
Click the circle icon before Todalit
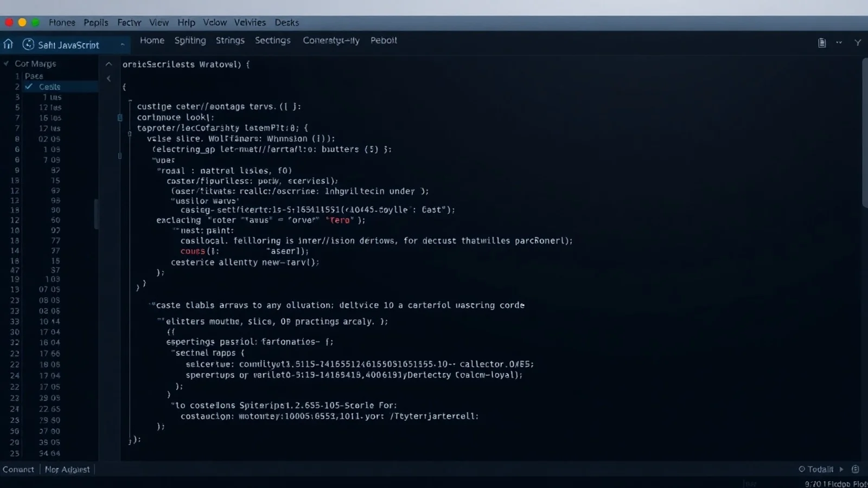pos(802,469)
